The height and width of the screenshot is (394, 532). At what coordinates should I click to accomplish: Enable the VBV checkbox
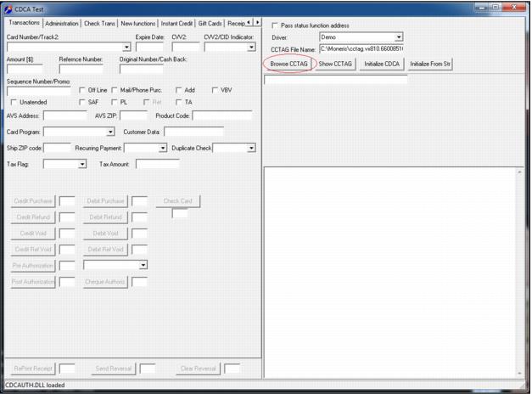coord(215,90)
